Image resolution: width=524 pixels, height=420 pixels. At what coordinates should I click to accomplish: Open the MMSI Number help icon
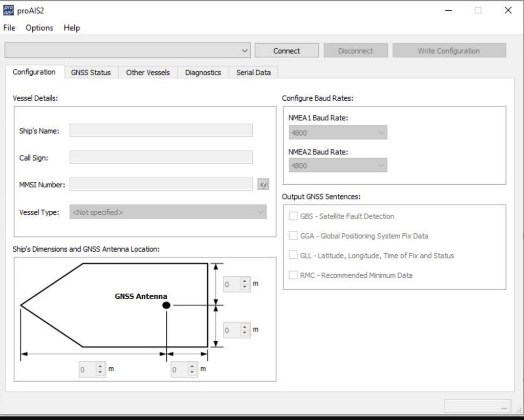pos(264,184)
